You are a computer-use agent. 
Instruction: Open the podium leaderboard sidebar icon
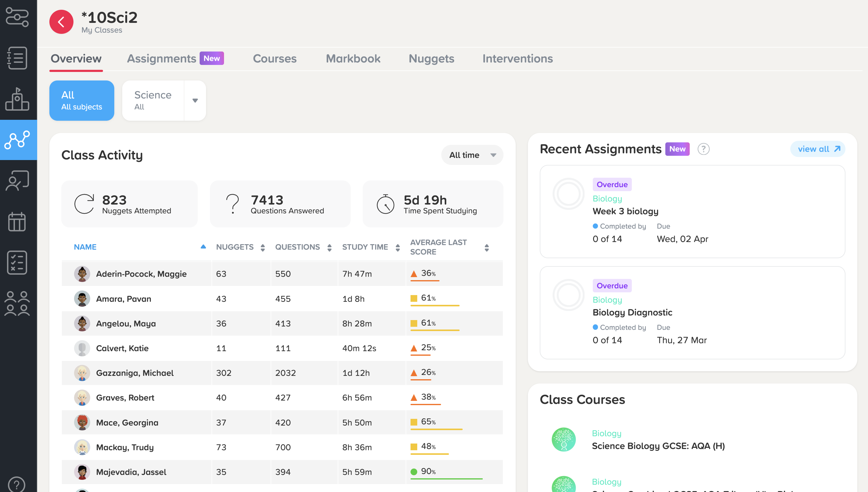17,99
